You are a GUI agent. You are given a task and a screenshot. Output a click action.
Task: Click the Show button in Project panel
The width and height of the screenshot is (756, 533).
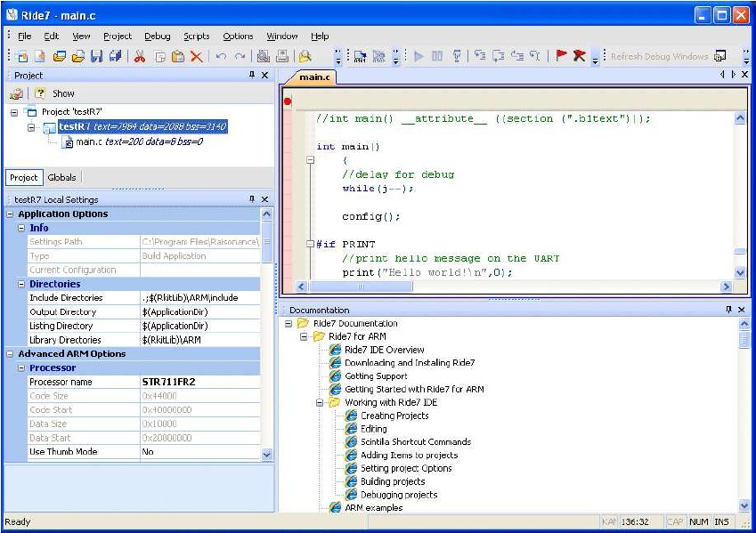(x=63, y=93)
